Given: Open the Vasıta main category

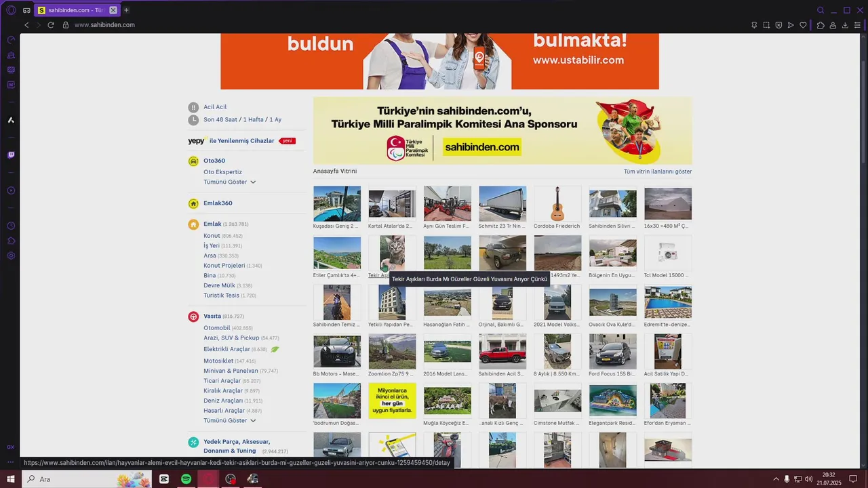Looking at the screenshot, I should tap(212, 317).
